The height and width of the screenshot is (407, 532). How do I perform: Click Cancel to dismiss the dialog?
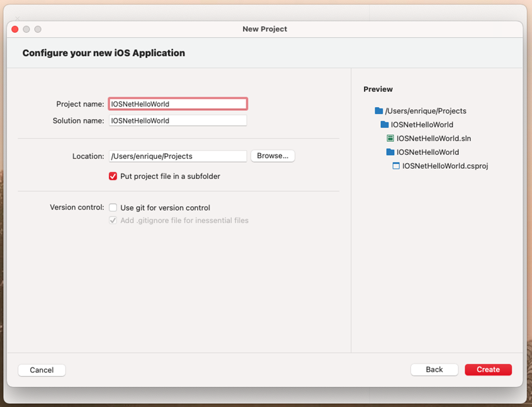click(x=42, y=370)
